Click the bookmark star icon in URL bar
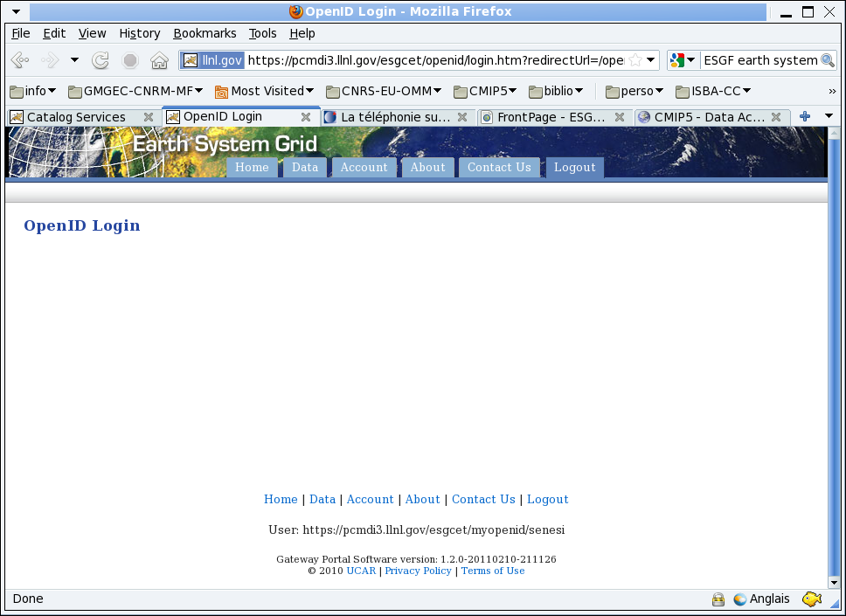 coord(635,60)
